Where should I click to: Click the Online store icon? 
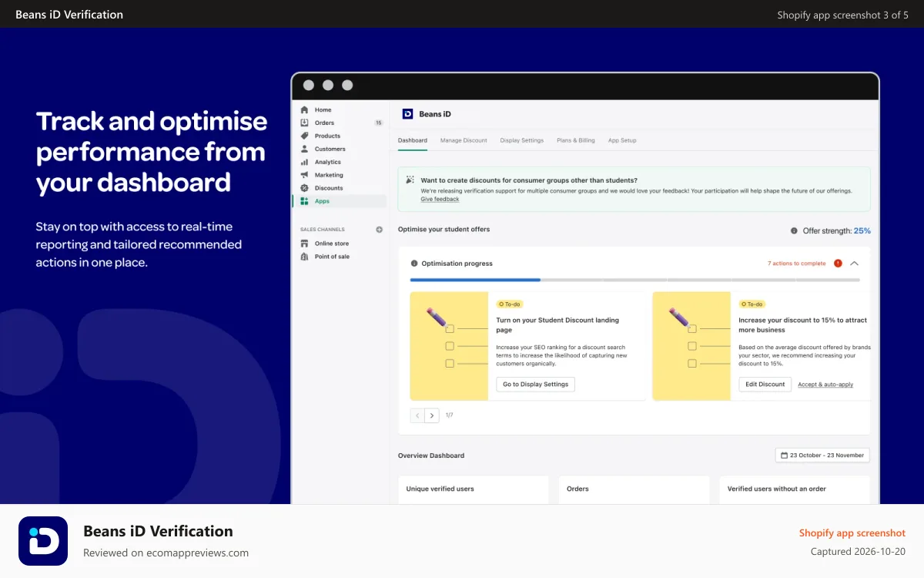point(304,244)
